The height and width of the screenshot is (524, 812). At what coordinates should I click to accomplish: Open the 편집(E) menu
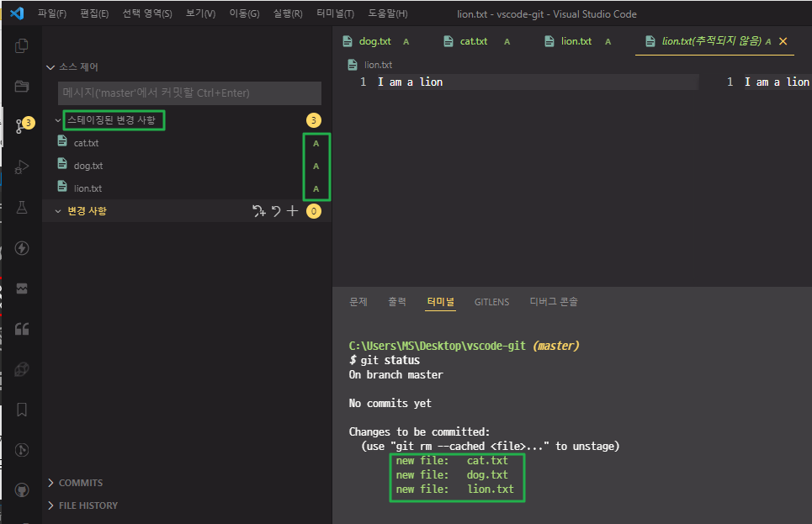pos(94,13)
